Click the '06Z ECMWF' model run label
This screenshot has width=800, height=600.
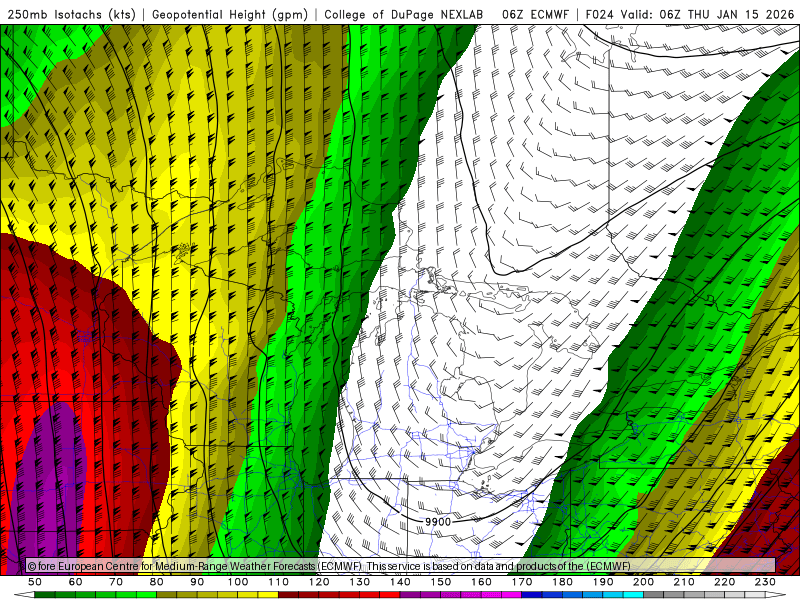pos(535,14)
